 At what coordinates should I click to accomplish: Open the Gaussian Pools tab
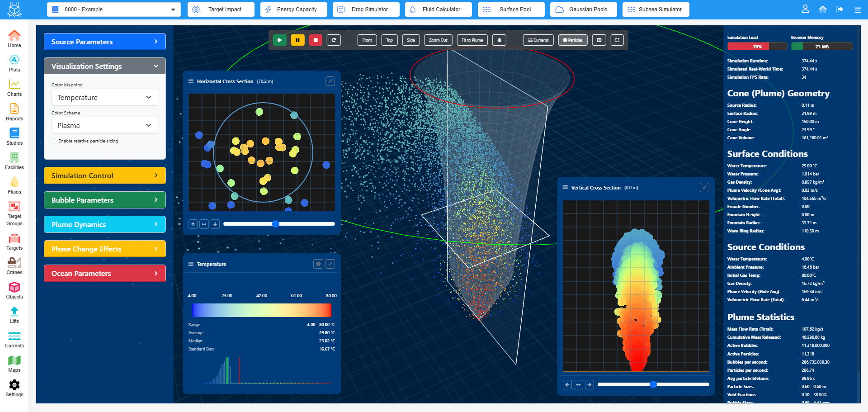[x=583, y=9]
